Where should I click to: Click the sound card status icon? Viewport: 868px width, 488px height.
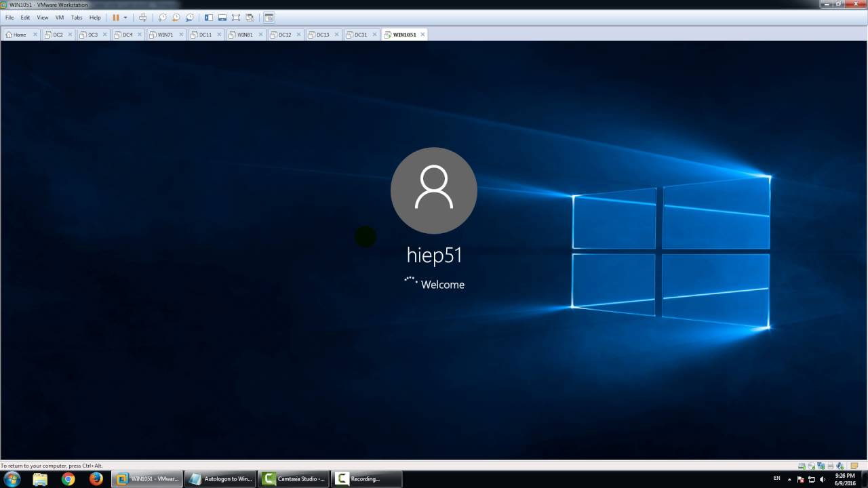[x=840, y=466]
